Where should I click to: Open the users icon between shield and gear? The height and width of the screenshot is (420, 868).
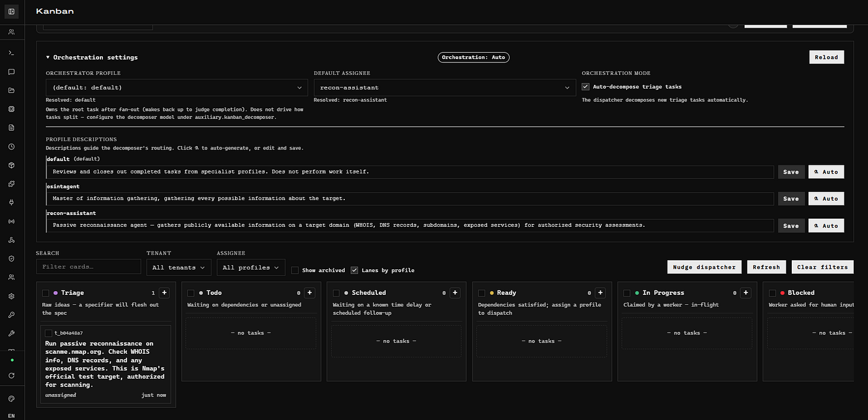(x=12, y=278)
